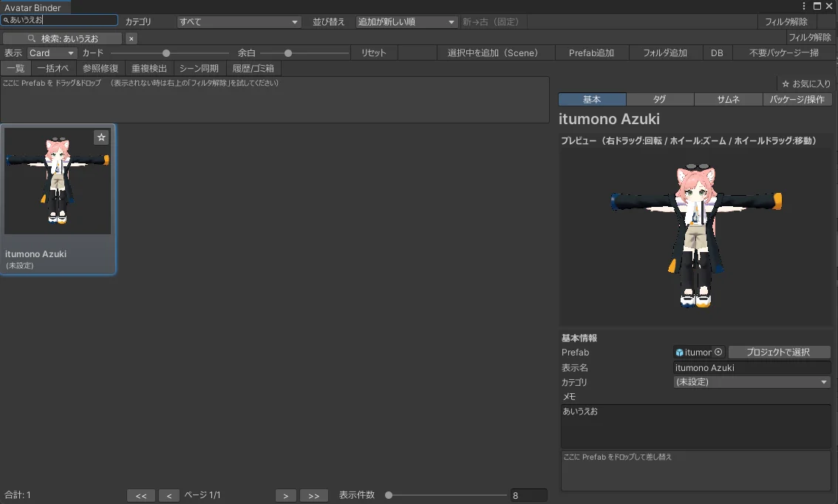Jump to the last page using >>
Image resolution: width=838 pixels, height=504 pixels.
pyautogui.click(x=313, y=495)
